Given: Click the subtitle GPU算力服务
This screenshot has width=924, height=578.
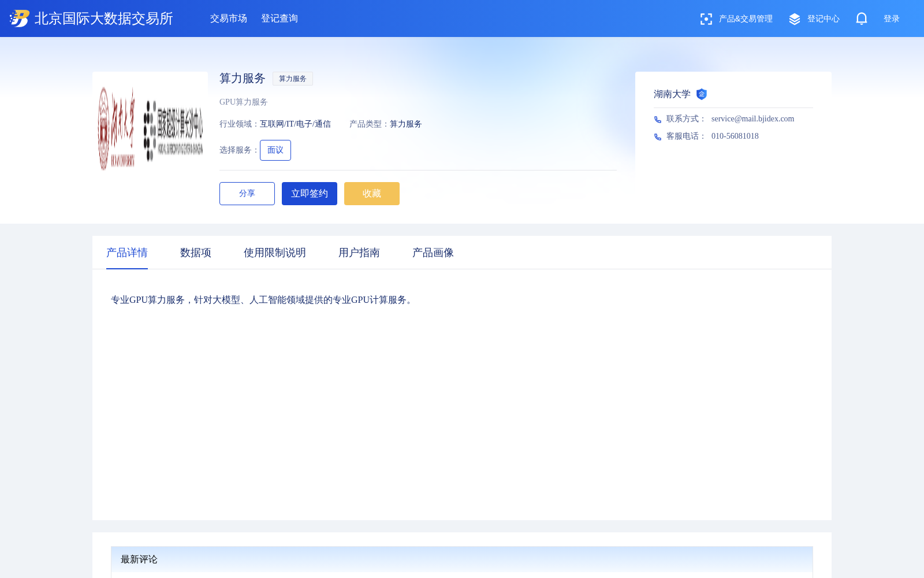Looking at the screenshot, I should pyautogui.click(x=244, y=102).
